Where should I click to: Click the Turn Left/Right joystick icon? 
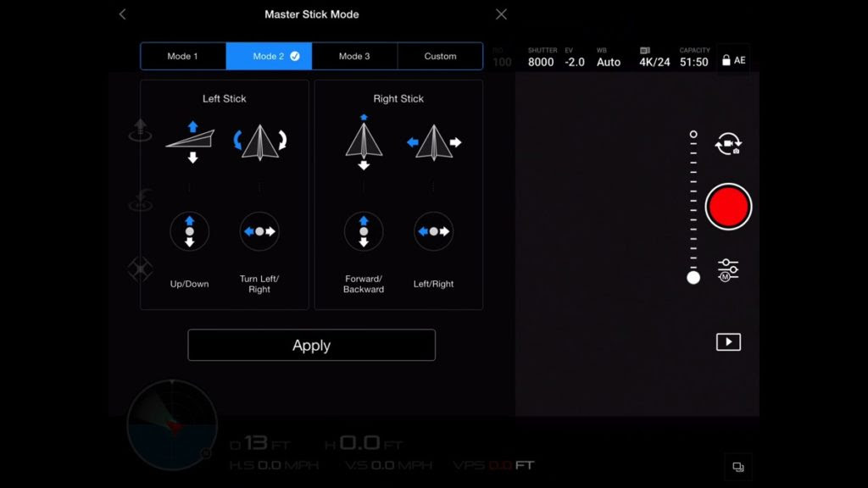point(259,231)
